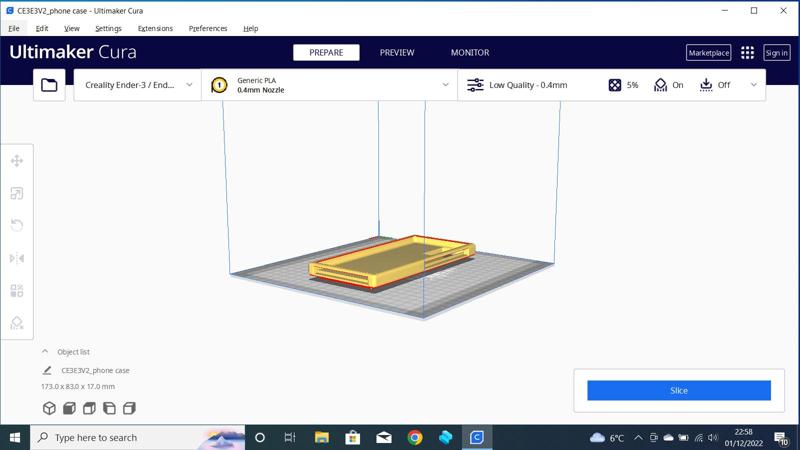This screenshot has height=450, width=800.
Task: Switch to the PREPARE stage
Action: tap(326, 53)
